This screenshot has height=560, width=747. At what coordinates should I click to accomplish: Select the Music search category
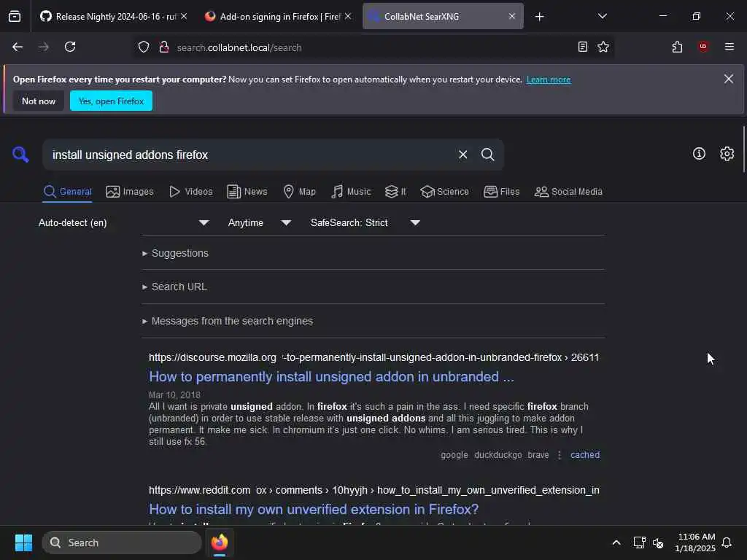coord(351,192)
